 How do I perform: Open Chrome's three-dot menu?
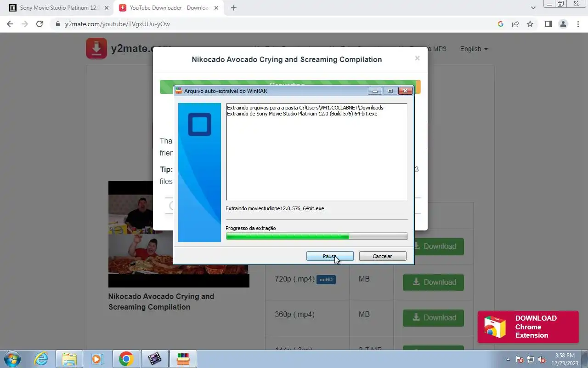tap(577, 24)
